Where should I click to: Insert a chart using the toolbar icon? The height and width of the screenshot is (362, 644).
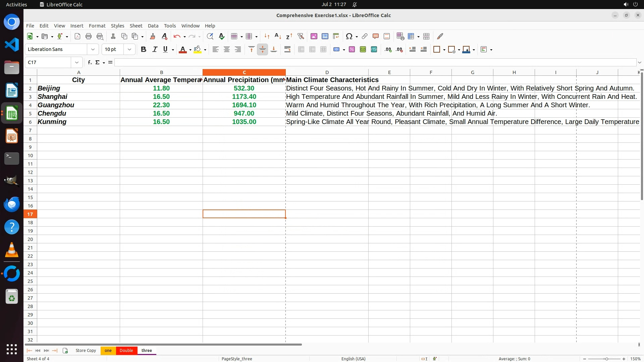pyautogui.click(x=325, y=36)
